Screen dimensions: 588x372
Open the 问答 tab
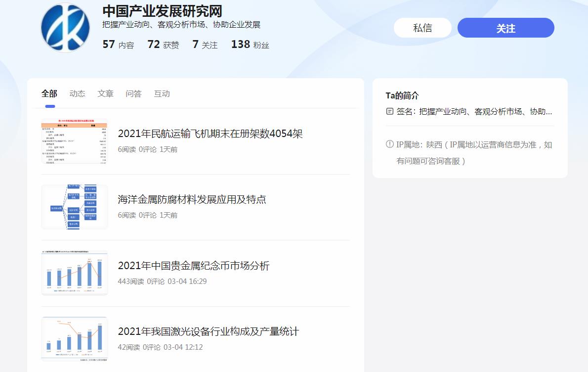pos(133,93)
